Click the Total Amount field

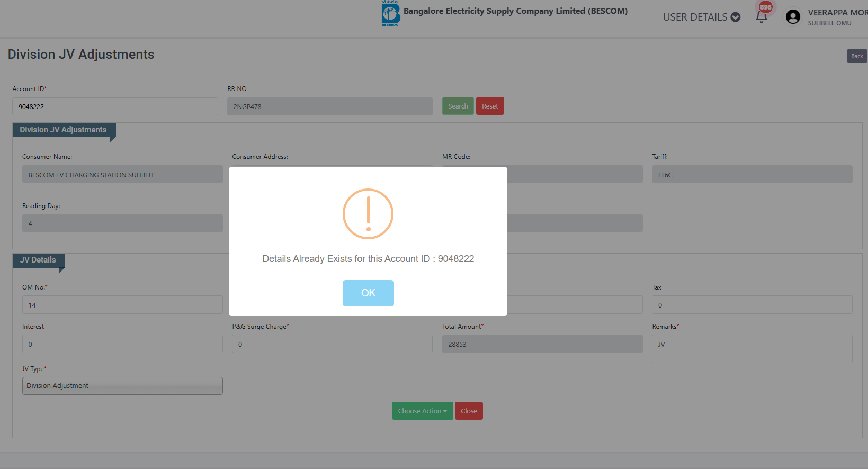tap(542, 344)
